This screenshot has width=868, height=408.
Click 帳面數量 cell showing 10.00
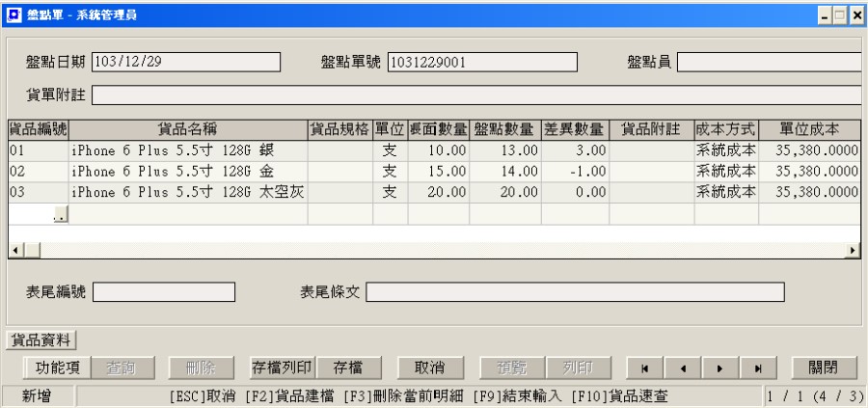439,150
